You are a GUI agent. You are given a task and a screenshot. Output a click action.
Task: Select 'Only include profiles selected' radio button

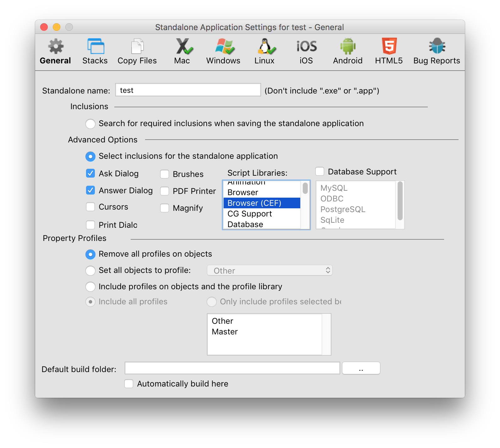(212, 302)
